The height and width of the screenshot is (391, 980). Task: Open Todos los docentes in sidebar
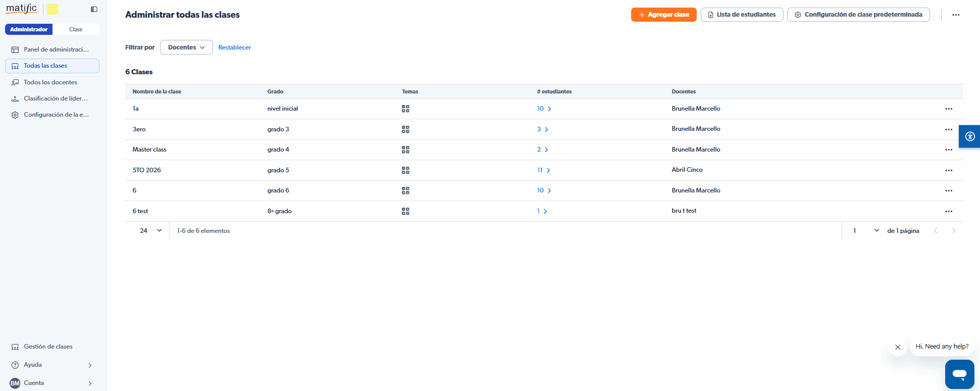pyautogui.click(x=50, y=82)
